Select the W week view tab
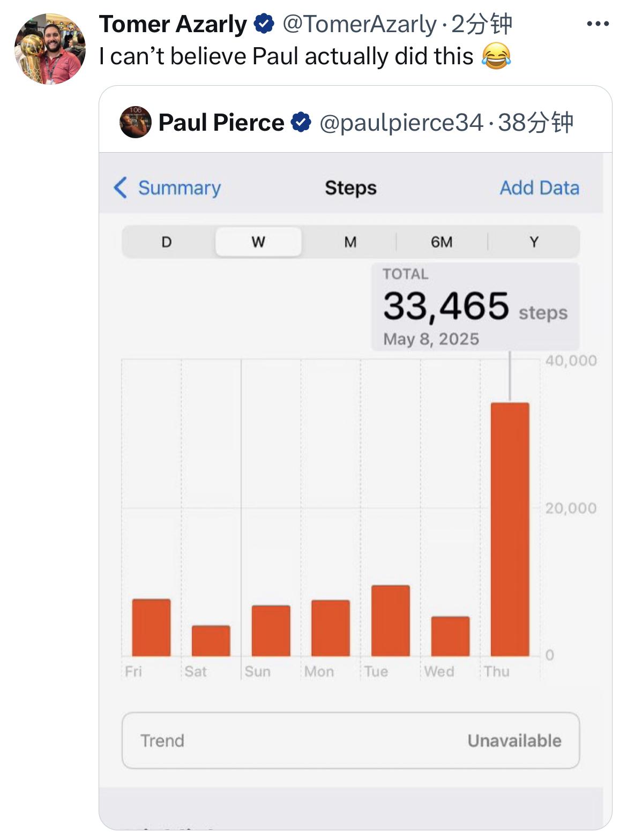 pyautogui.click(x=258, y=242)
